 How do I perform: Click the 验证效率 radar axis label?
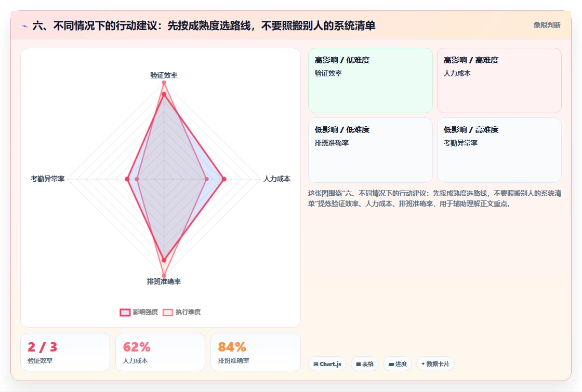pyautogui.click(x=164, y=75)
